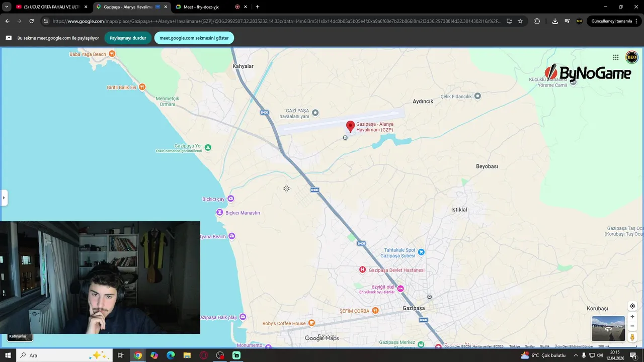Click the Baba Yaga Beach restaurant marker
Image resolution: width=644 pixels, height=362 pixels.
pyautogui.click(x=112, y=54)
